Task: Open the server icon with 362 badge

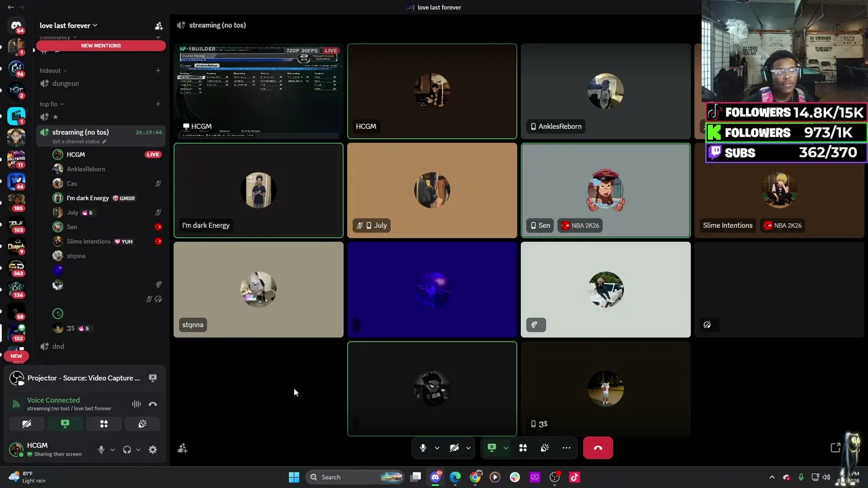Action: [x=16, y=268]
